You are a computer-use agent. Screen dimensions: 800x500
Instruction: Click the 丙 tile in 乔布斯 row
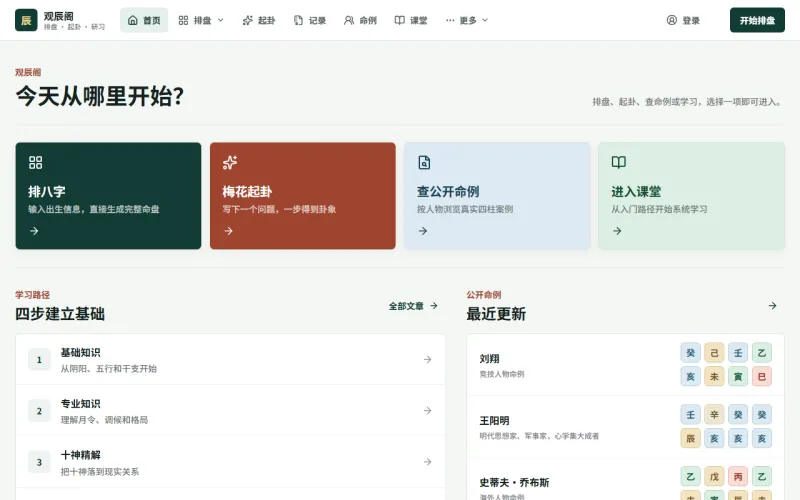[x=738, y=476]
